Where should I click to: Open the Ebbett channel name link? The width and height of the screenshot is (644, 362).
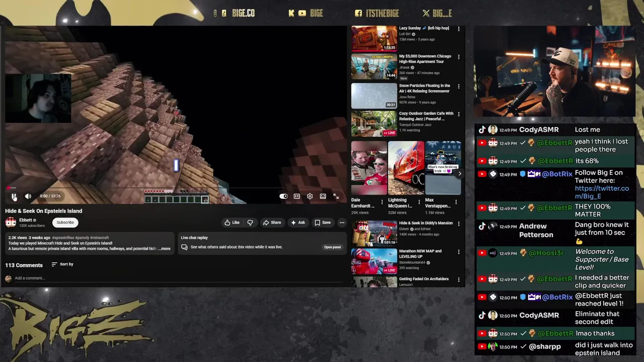[x=26, y=220]
